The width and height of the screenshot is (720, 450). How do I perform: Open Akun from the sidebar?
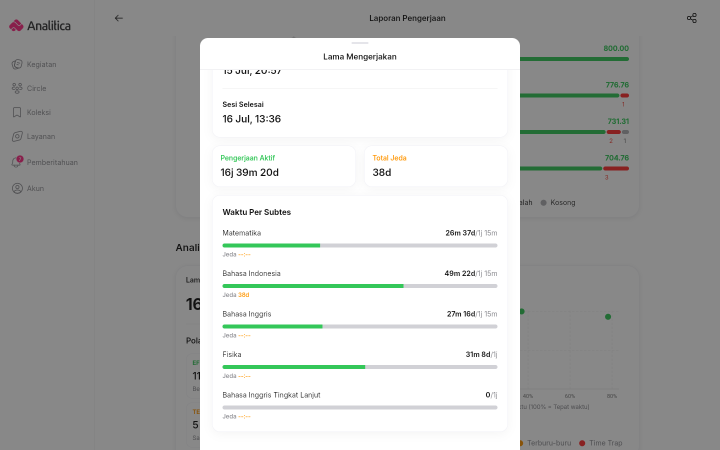28,188
